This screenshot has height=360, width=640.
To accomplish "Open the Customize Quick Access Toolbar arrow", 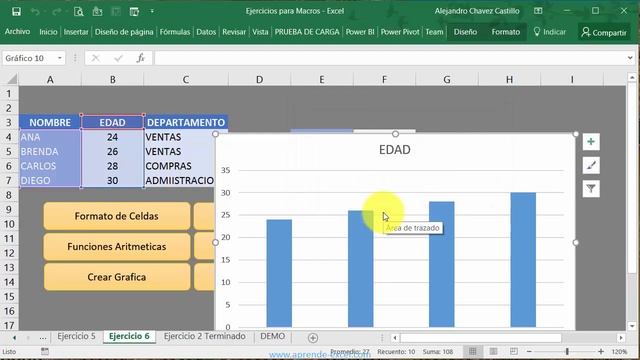I will point(152,11).
